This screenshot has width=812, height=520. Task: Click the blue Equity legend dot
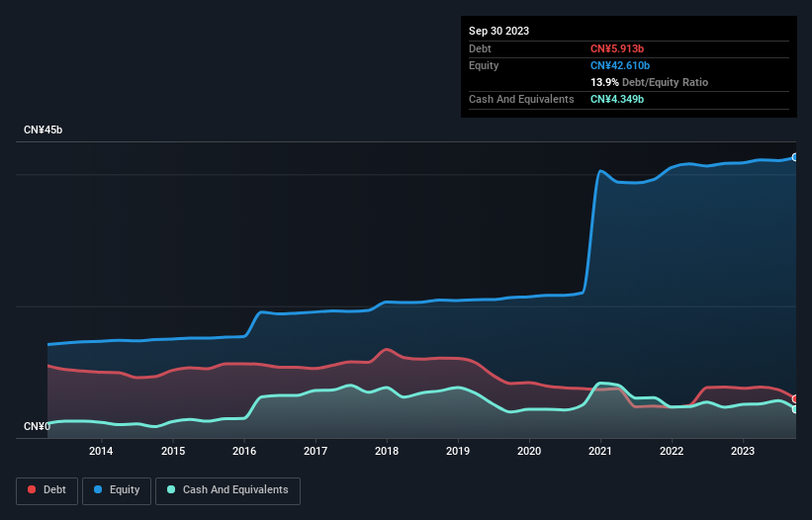(x=98, y=489)
